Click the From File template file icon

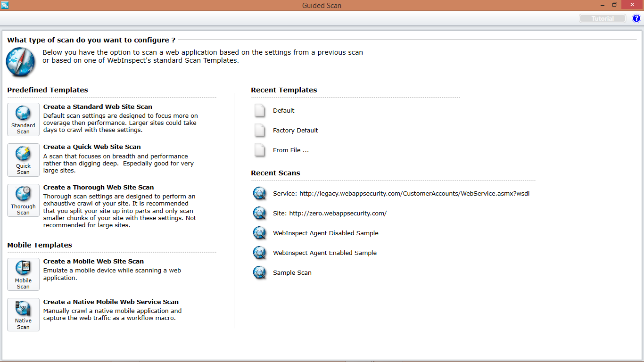tap(260, 150)
